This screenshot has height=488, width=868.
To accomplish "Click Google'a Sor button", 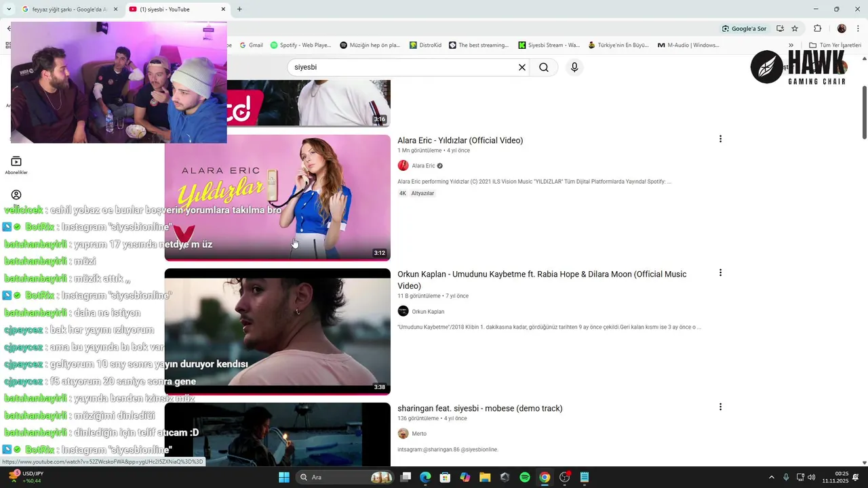I will tap(744, 28).
